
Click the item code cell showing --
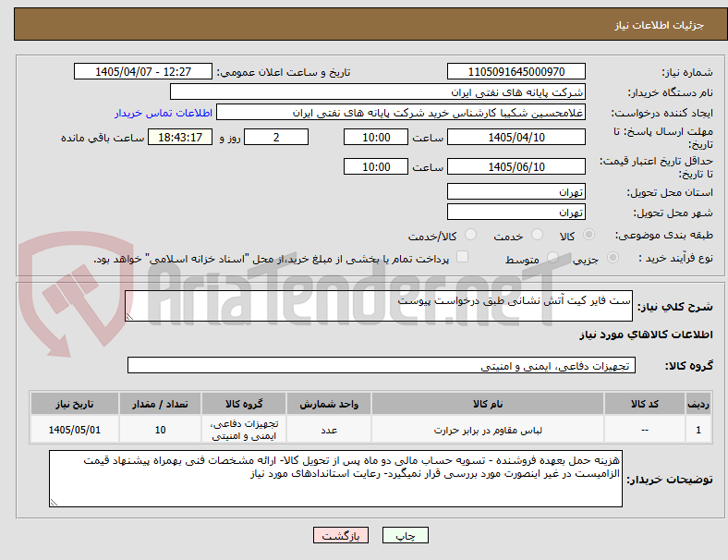(x=645, y=430)
